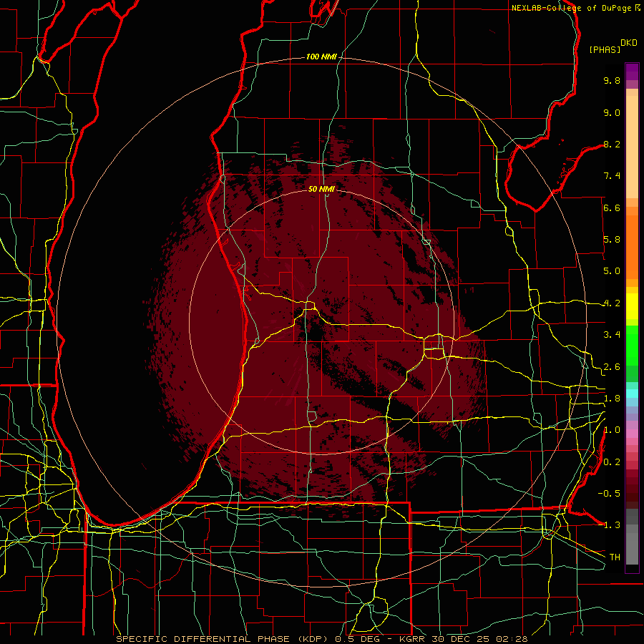Click the 1.0 scale value
The width and height of the screenshot is (644, 644).
(612, 430)
